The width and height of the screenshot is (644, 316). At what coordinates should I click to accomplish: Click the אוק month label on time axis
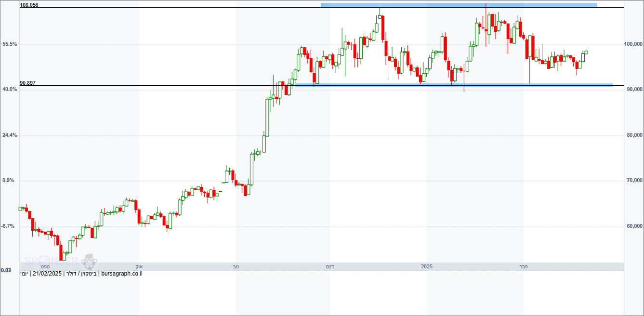(139, 266)
